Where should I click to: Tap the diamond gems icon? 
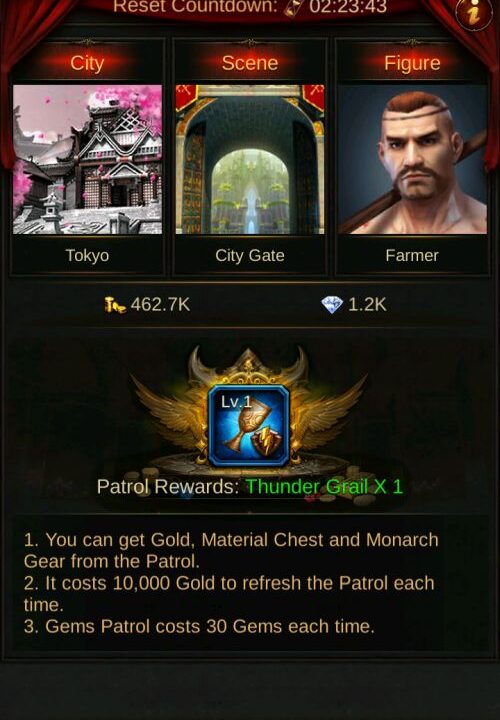(332, 305)
